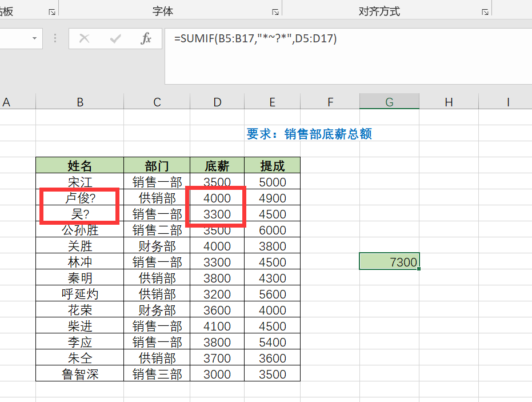Select base salary 3700 for 朱仝
The image size is (532, 402).
point(217,357)
